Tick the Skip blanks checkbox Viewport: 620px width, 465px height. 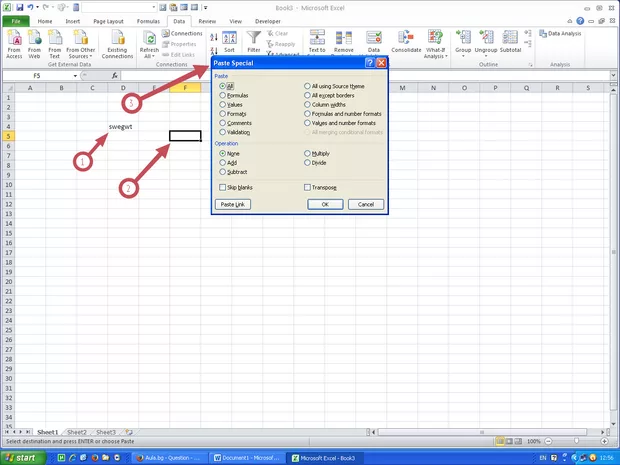222,187
